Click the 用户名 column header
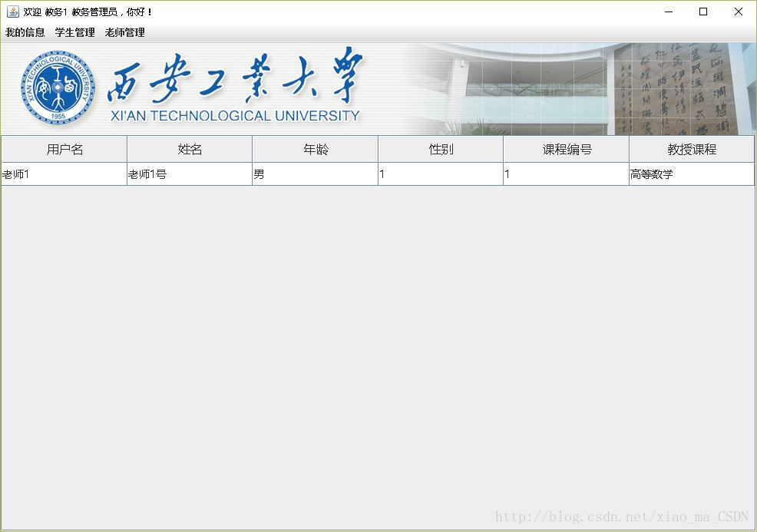Screen dimensions: 757x532 tap(64, 149)
